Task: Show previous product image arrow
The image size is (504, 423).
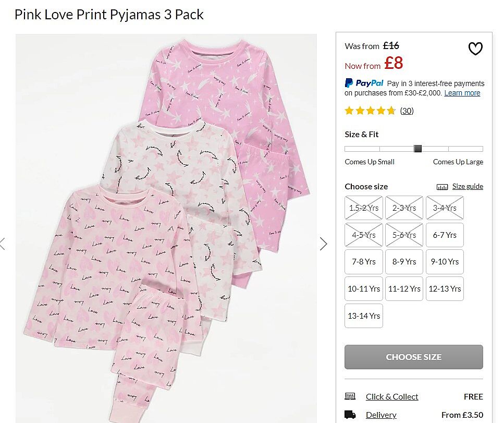Action: point(3,244)
